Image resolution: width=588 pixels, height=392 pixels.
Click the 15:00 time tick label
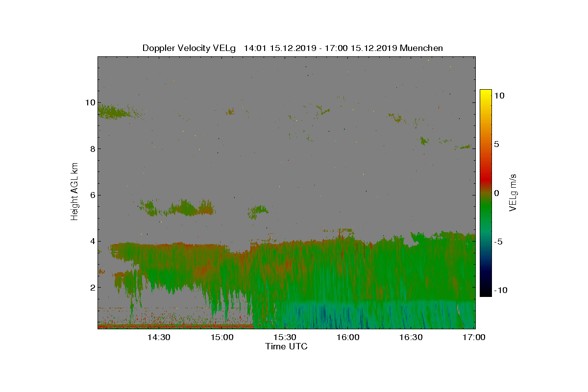[222, 337]
